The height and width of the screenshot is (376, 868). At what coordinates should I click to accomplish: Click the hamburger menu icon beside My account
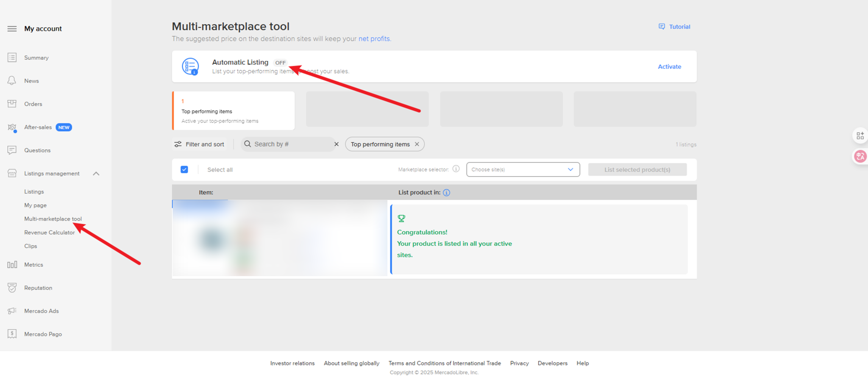[12, 29]
